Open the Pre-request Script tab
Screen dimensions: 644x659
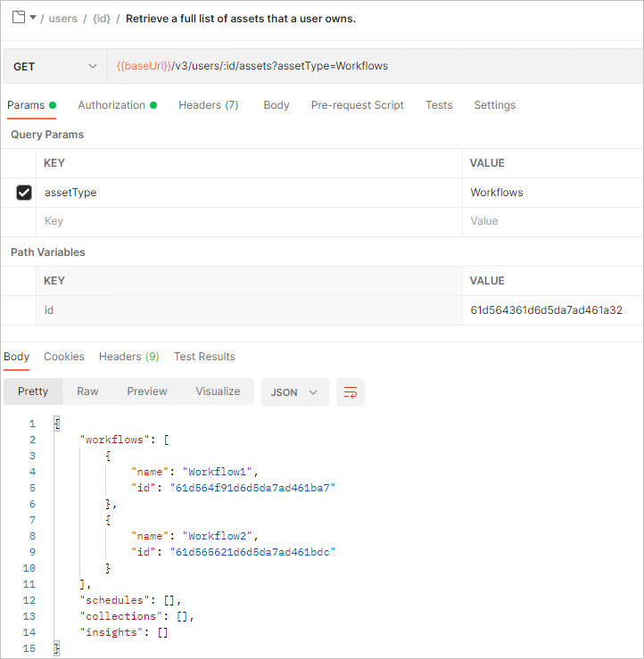point(357,105)
